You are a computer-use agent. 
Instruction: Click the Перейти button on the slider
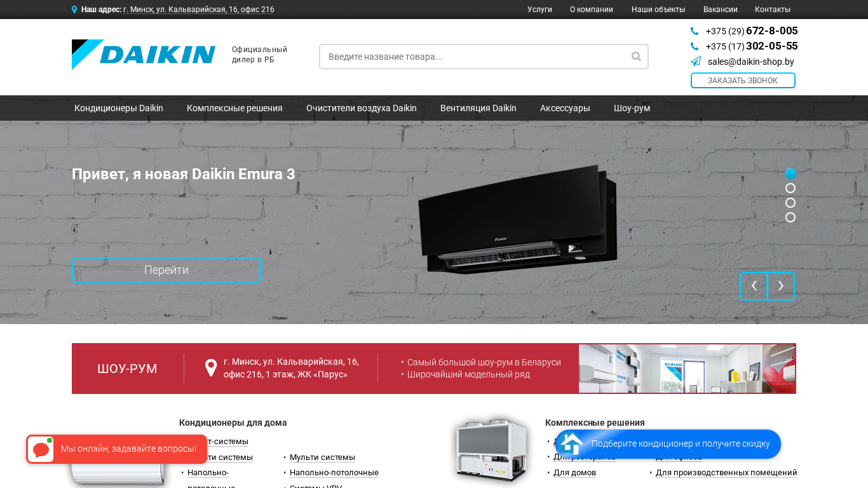click(x=166, y=270)
